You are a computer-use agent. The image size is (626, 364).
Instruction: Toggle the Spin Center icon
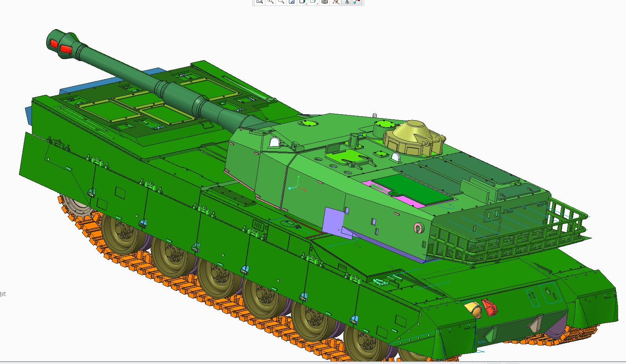pyautogui.click(x=357, y=2)
